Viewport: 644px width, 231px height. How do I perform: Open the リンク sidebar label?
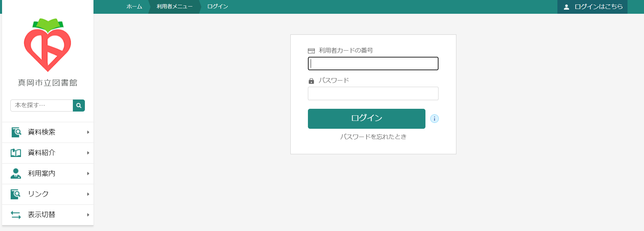tap(38, 194)
